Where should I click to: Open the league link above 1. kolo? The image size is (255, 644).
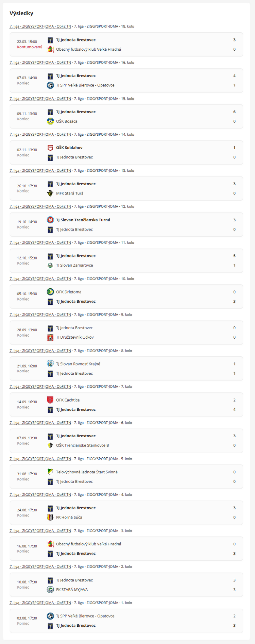(x=40, y=603)
